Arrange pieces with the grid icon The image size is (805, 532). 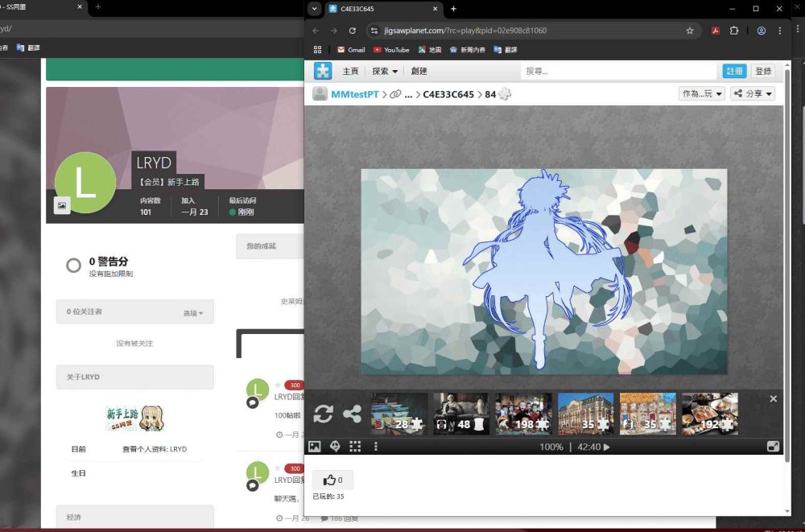[x=355, y=447]
